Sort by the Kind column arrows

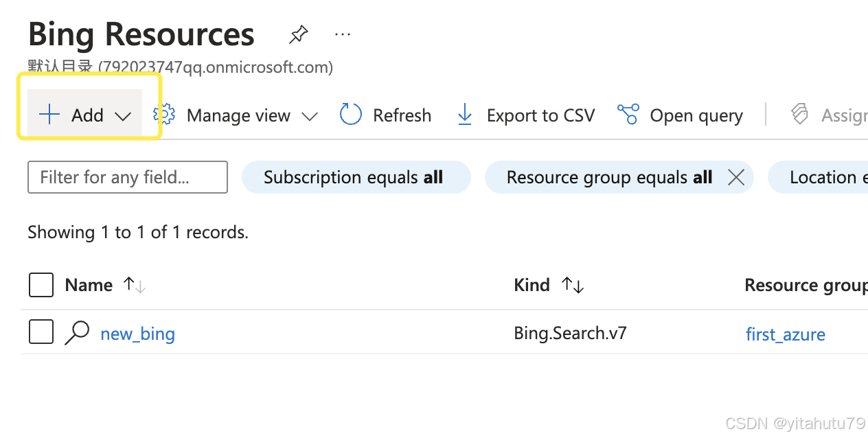573,285
